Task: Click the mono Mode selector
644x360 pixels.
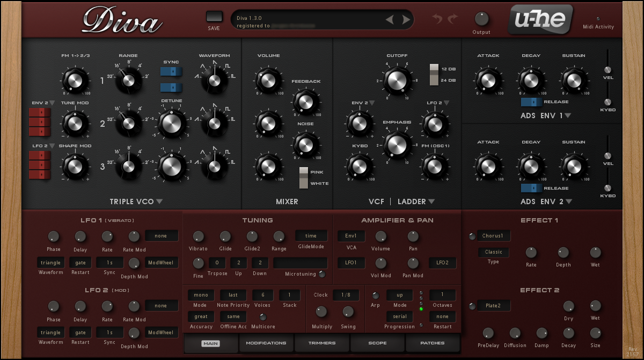Action: pyautogui.click(x=201, y=295)
